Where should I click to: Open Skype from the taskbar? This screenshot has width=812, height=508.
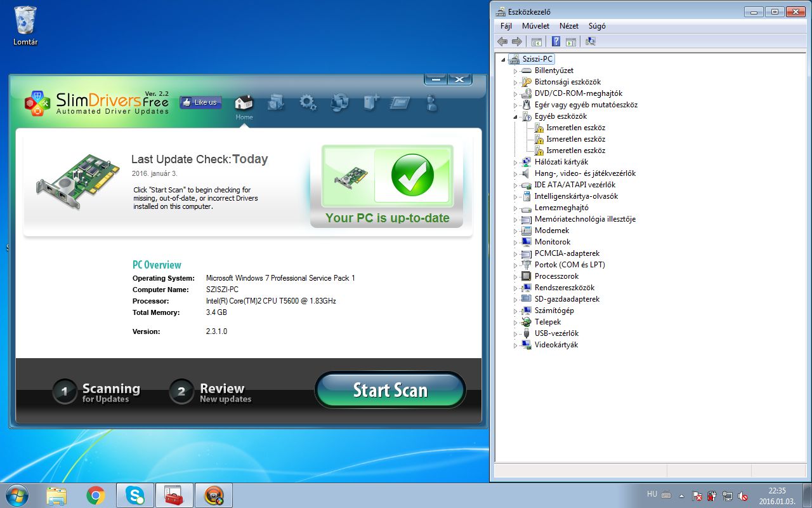pos(135,495)
